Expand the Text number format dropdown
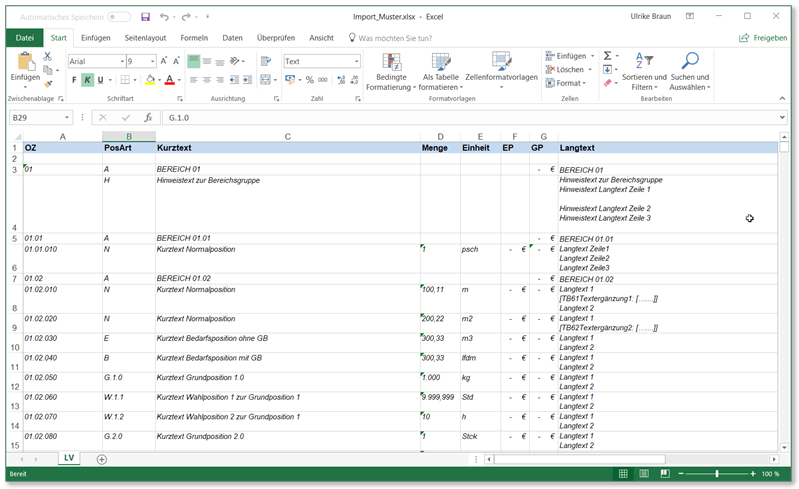Viewport: 799px width, 489px height. 356,61
